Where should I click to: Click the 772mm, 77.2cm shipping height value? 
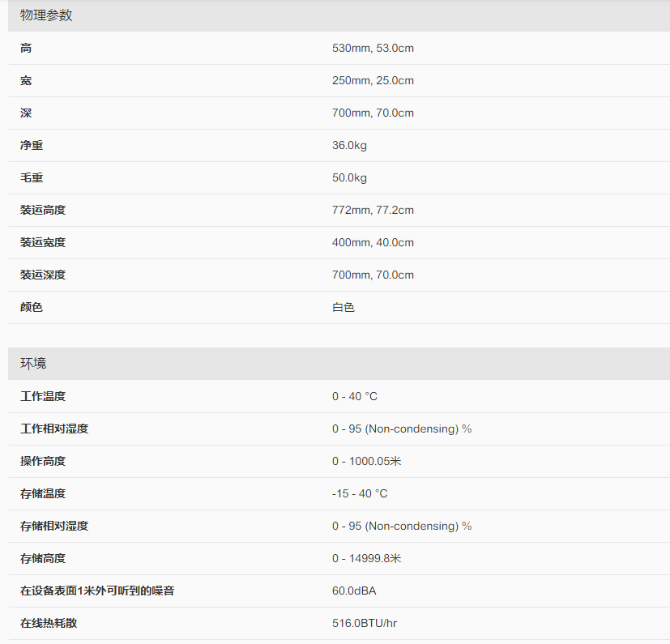[x=373, y=211]
